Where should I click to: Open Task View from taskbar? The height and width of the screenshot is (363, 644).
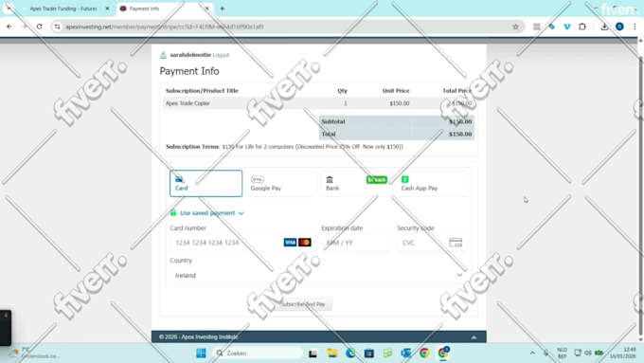(x=313, y=353)
